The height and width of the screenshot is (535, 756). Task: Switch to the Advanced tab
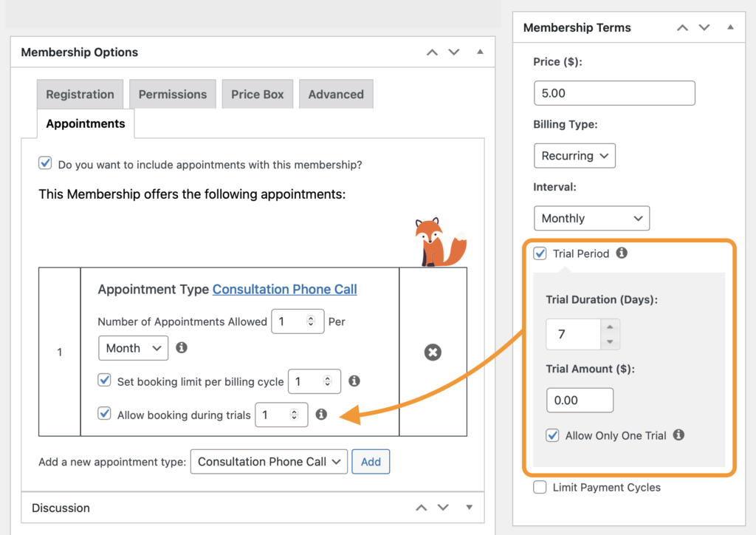coord(336,94)
